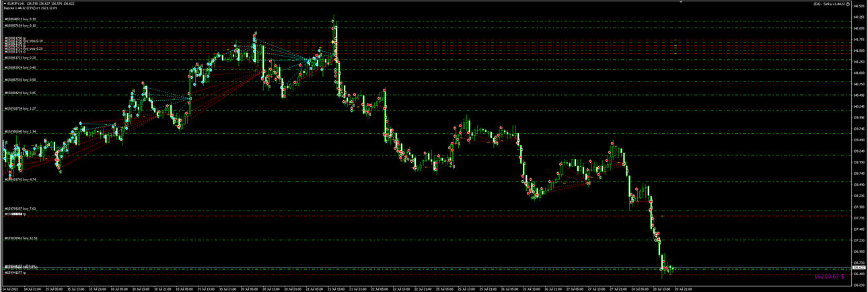Click price scale value 142.005
868x292 pixels.
[859, 28]
